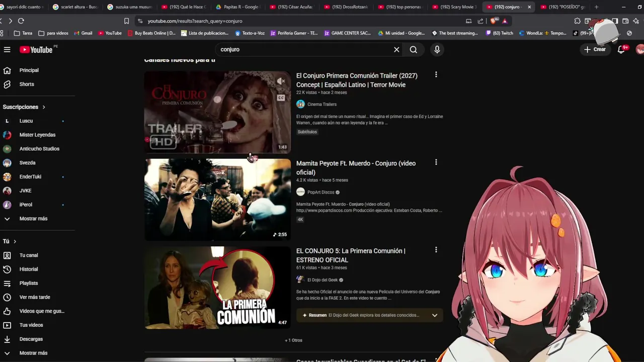644x362 pixels.
Task: Reload the page with the refresh button
Action: (21, 21)
